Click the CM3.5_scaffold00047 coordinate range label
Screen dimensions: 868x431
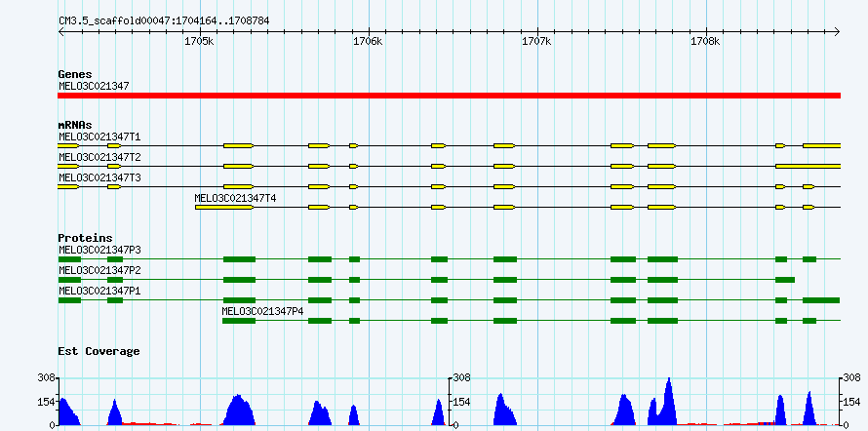coord(164,21)
